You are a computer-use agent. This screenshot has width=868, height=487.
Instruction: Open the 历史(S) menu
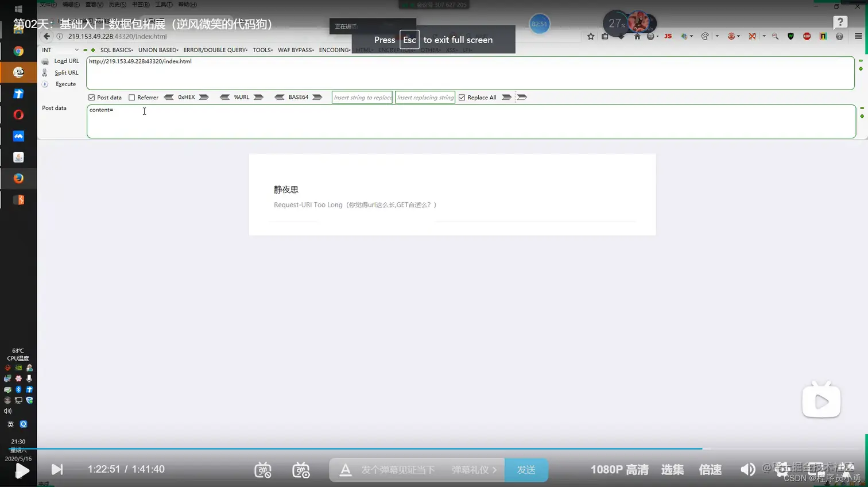pyautogui.click(x=118, y=5)
